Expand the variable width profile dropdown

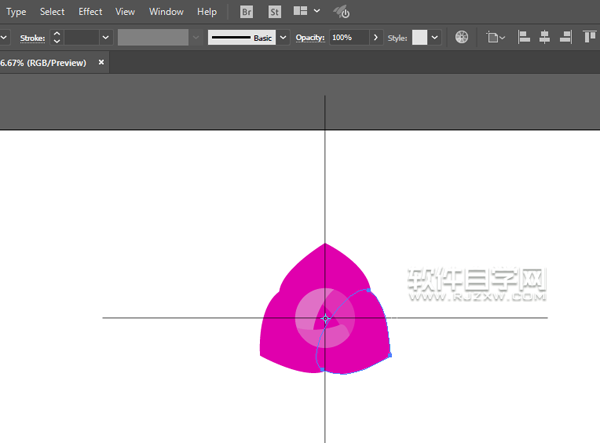tap(196, 37)
